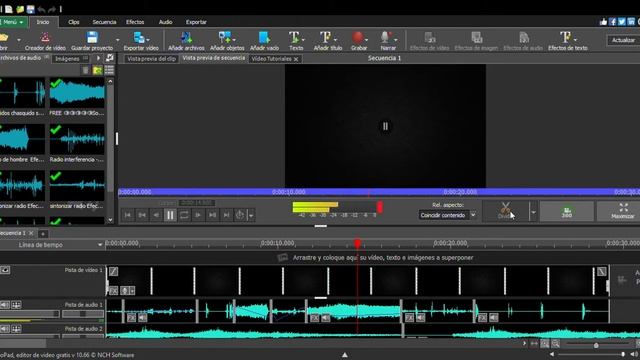The image size is (640, 360).
Task: Click the Añadir objetos icon
Action: pyautogui.click(x=224, y=38)
